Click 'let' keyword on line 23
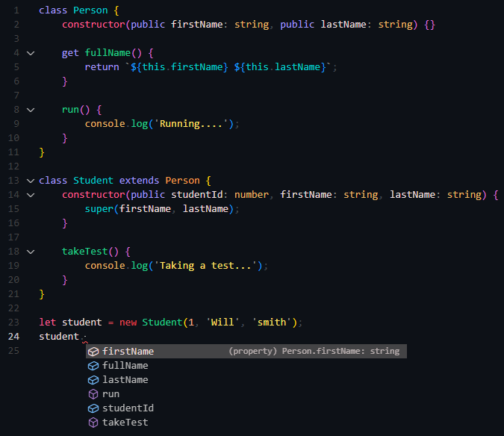504x436 pixels. coord(47,323)
